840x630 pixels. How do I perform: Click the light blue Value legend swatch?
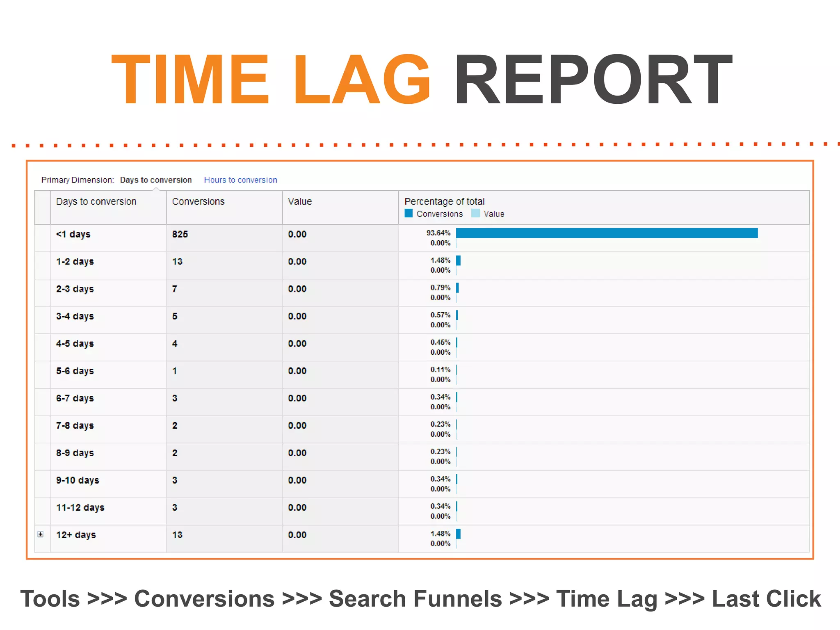click(x=475, y=213)
